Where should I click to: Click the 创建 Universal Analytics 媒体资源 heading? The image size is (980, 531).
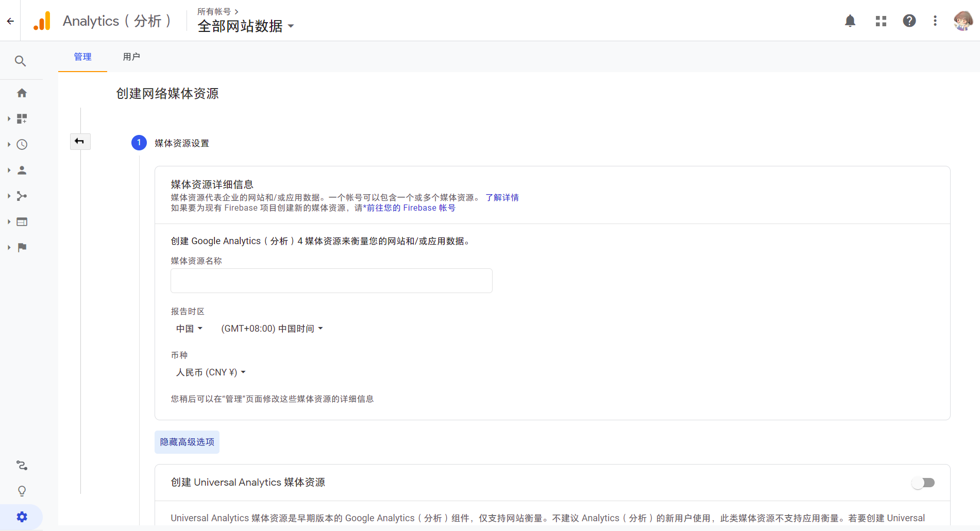248,482
